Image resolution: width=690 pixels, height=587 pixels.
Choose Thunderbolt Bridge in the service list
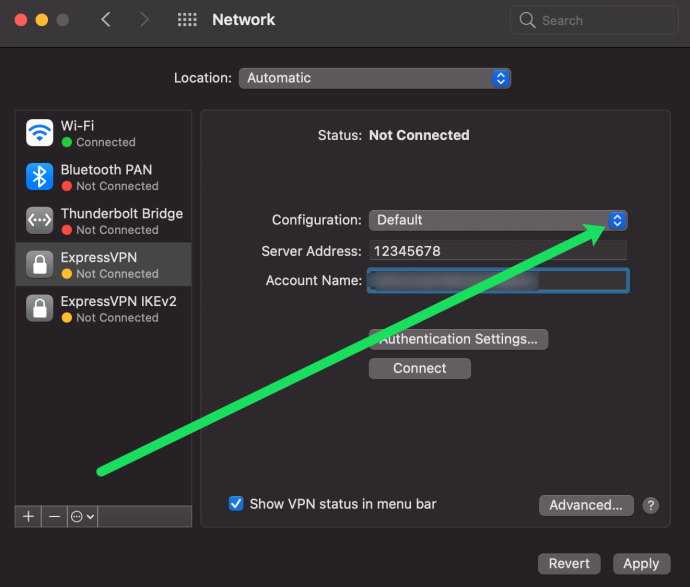pos(103,221)
